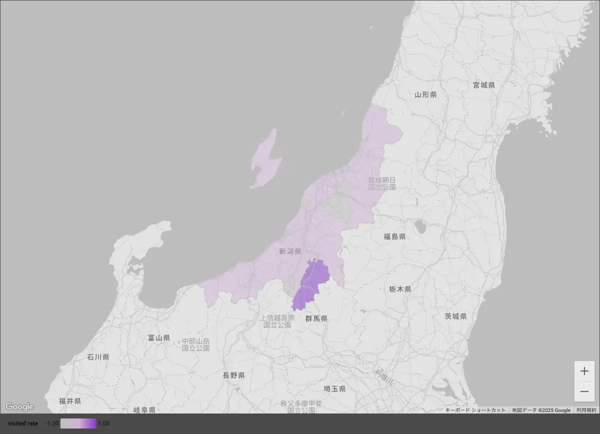Click the 長野県 prefecture label
Image resolution: width=600 pixels, height=434 pixels.
(x=232, y=375)
